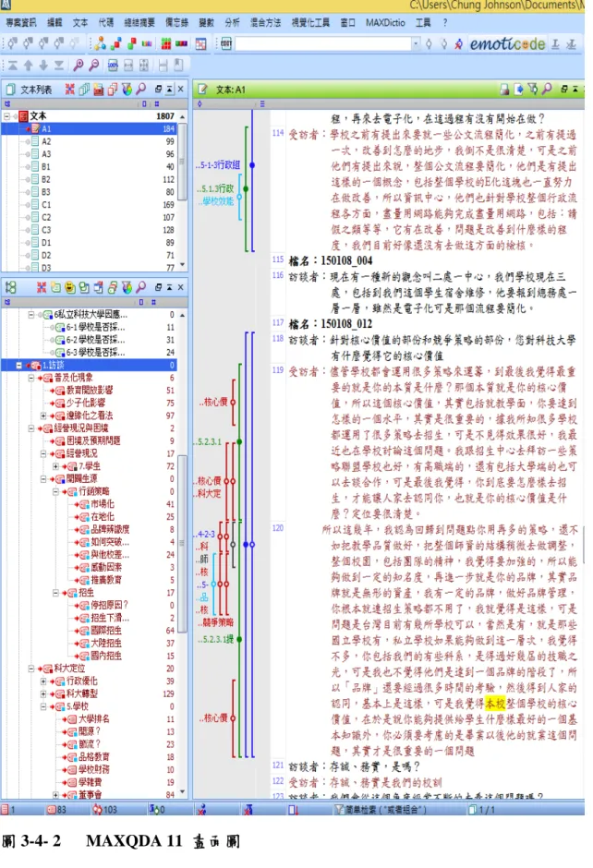Click the 競爭策略 coding stripe label
The height and width of the screenshot is (868, 593).
(217, 622)
